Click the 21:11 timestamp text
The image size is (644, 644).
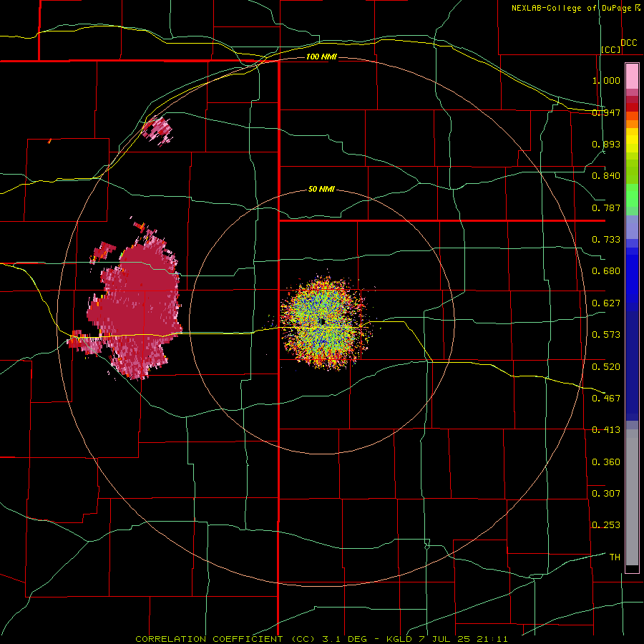[492, 639]
